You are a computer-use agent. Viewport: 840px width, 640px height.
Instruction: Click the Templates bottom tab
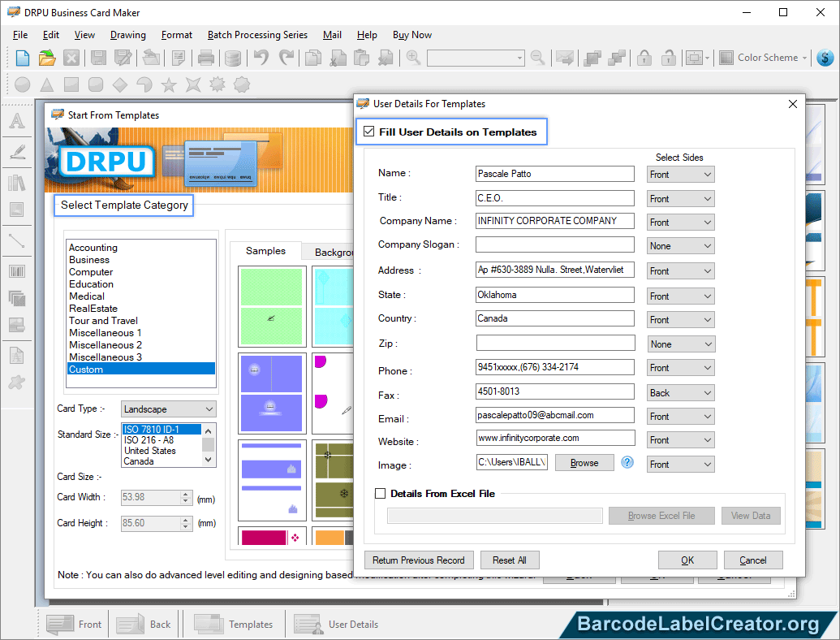coord(234,625)
